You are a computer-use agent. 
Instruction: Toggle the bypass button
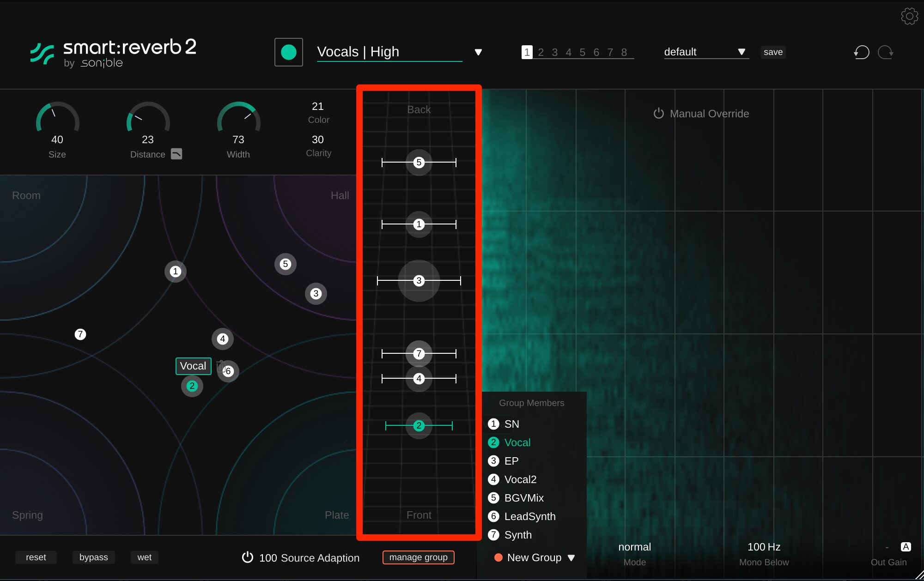(x=94, y=557)
